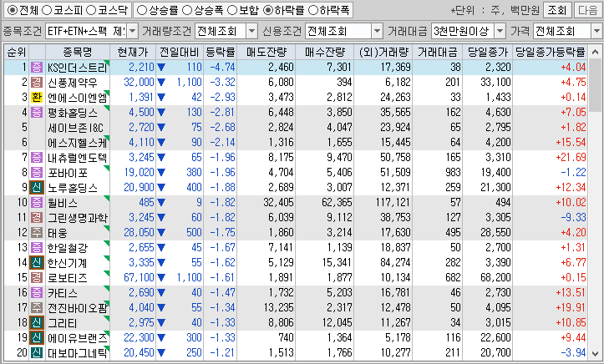Sort by 당일종가등락률 column header
The image size is (604, 364).
(x=550, y=52)
